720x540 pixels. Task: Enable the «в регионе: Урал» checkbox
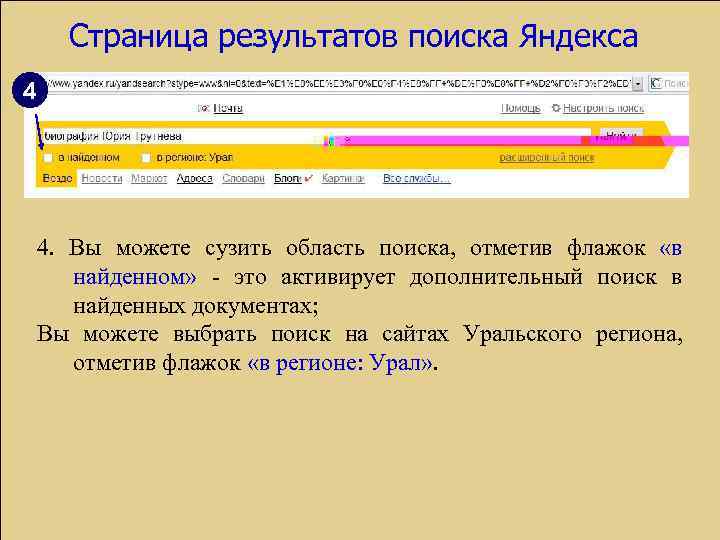(x=146, y=158)
